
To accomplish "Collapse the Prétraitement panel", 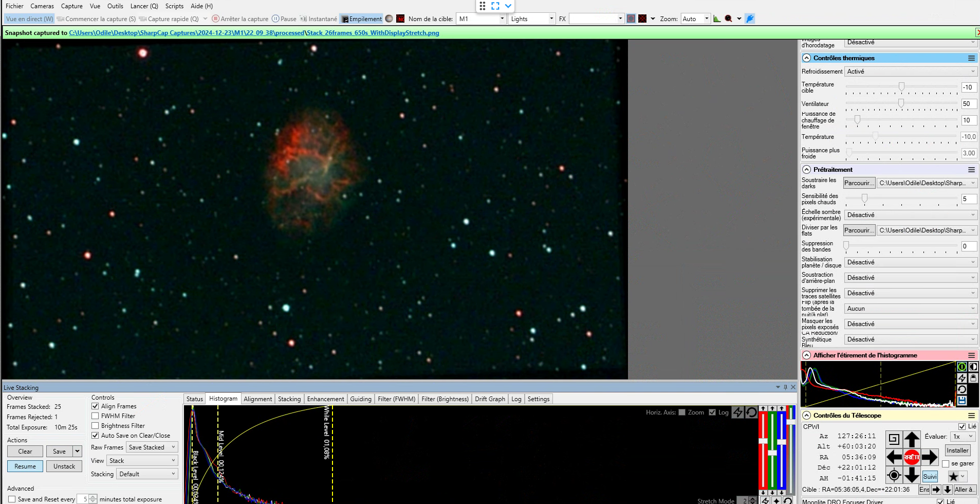I will (x=806, y=170).
